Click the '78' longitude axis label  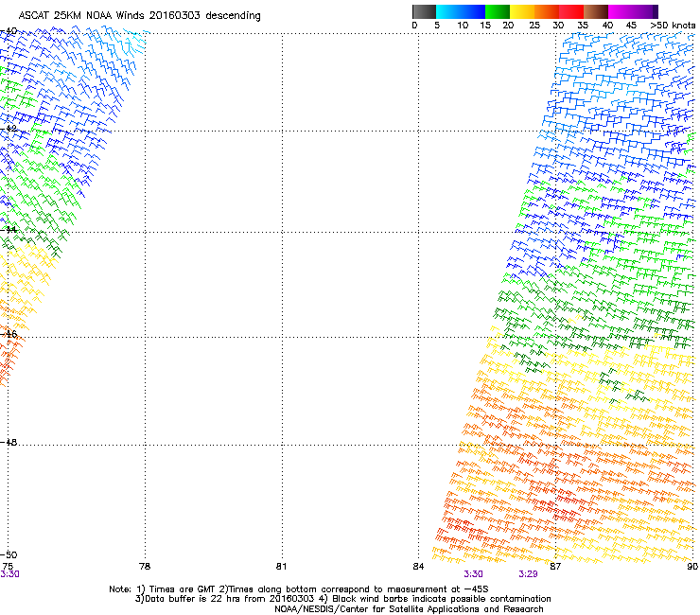(x=145, y=567)
